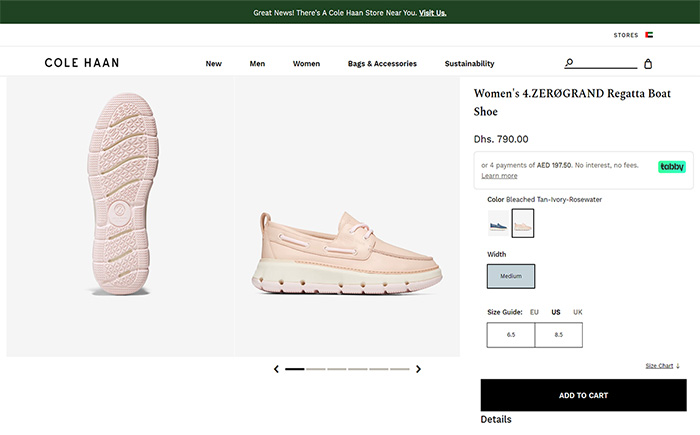This screenshot has height=435, width=700.
Task: Open the New menu
Action: tap(213, 63)
